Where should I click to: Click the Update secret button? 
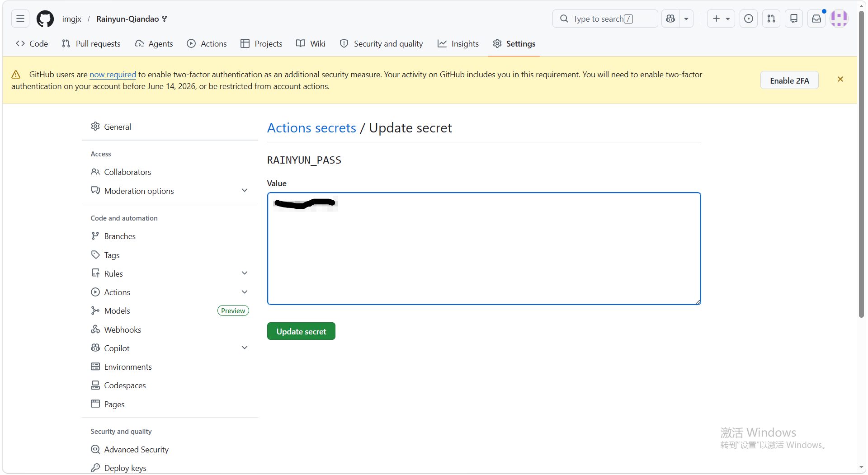301,331
